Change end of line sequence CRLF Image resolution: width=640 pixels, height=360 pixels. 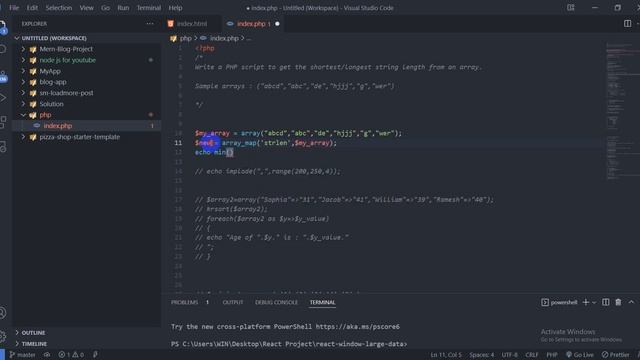pos(531,355)
